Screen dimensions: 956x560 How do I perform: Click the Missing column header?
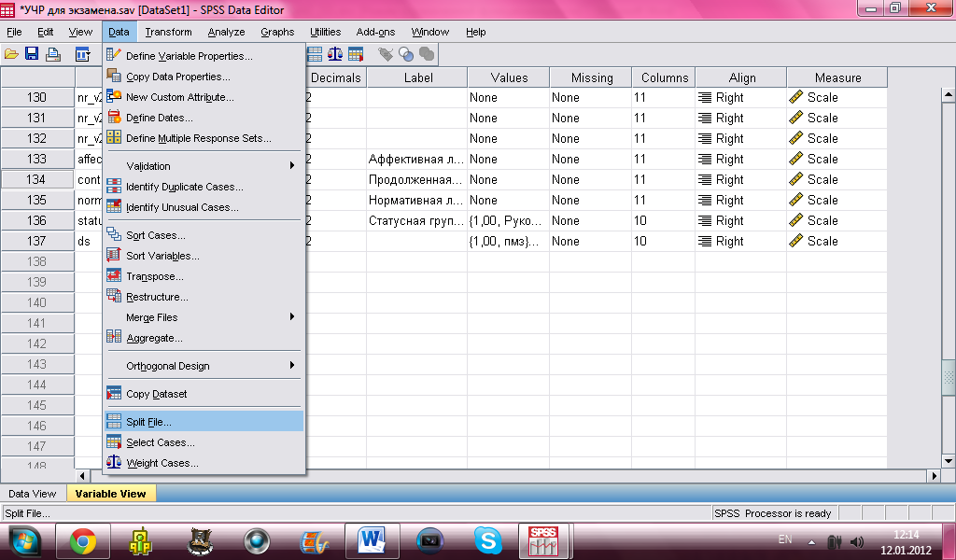click(591, 77)
